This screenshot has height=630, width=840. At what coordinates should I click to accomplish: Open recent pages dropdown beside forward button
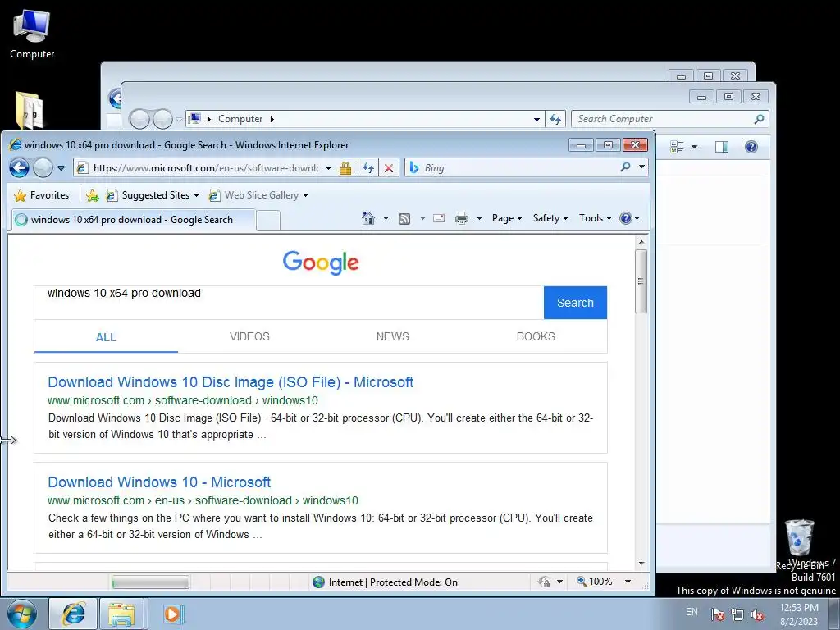point(61,167)
